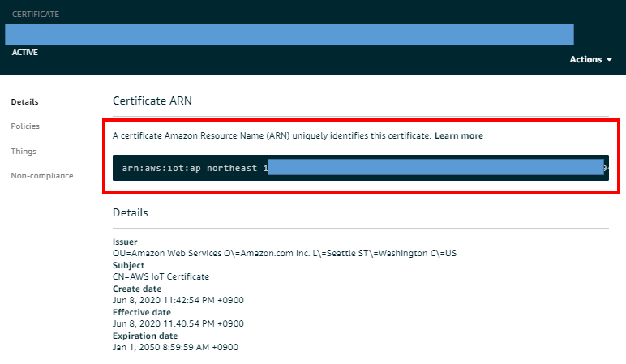626x364 pixels.
Task: Click the subject CN=AWS IoT Certificate
Action: (161, 276)
